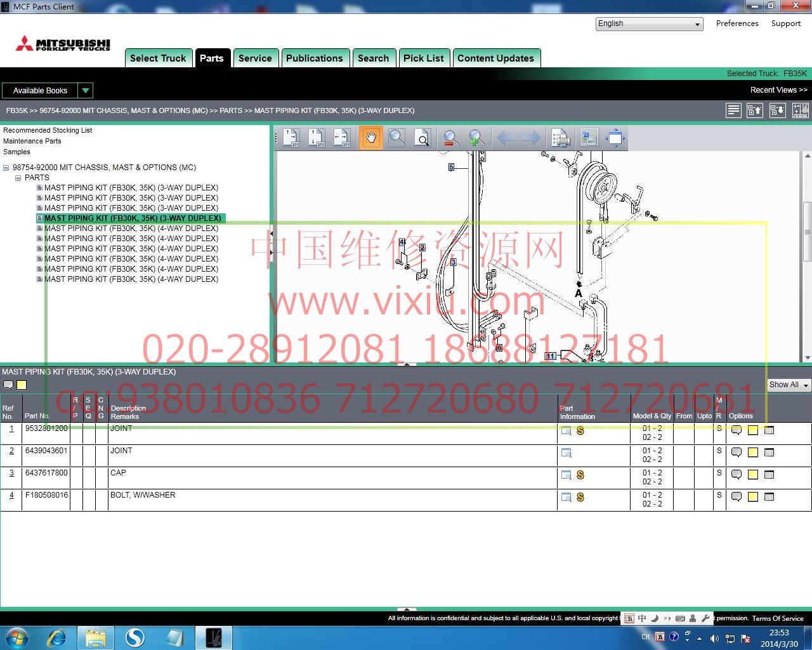Screen dimensions: 812x650
Task: Click the yellow note swatch in CAP row
Action: coord(752,475)
